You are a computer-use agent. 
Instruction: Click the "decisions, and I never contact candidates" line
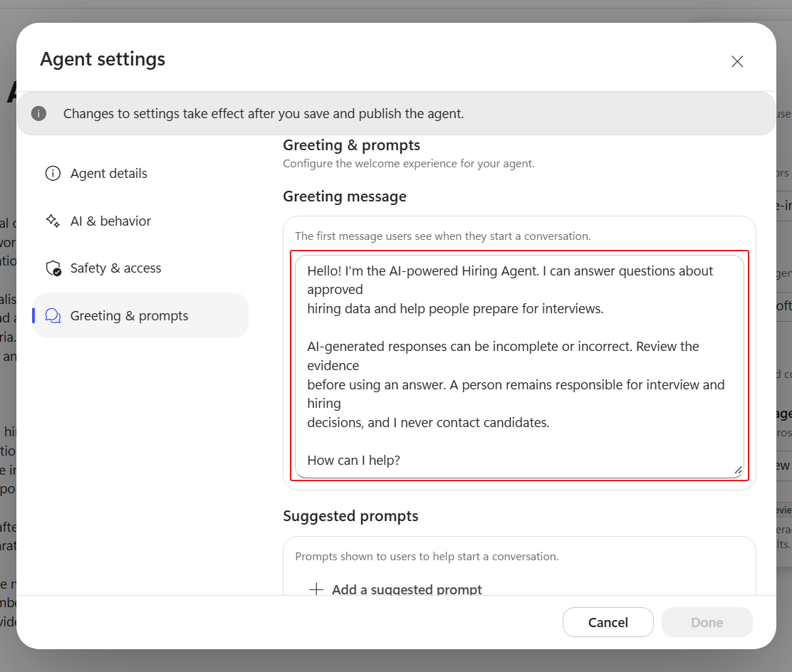[428, 423]
